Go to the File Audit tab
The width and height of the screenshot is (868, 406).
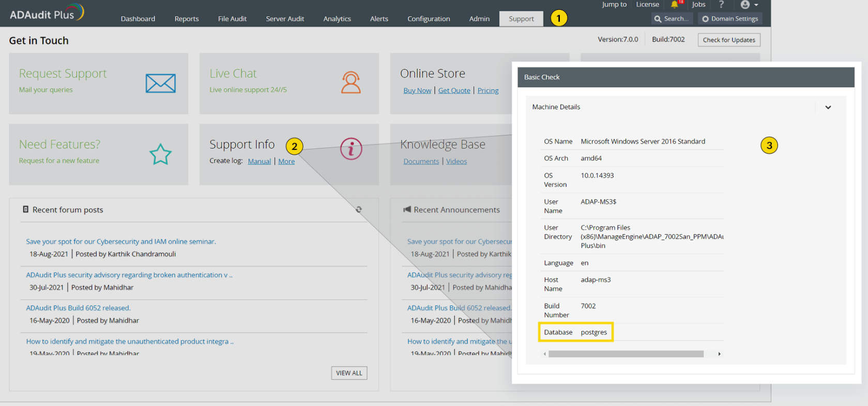point(232,19)
